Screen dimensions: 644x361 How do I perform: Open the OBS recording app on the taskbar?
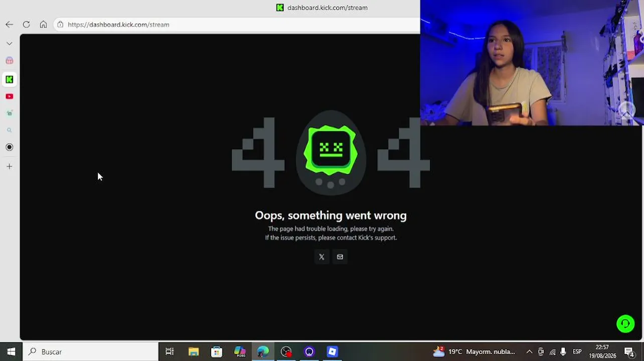pyautogui.click(x=286, y=351)
